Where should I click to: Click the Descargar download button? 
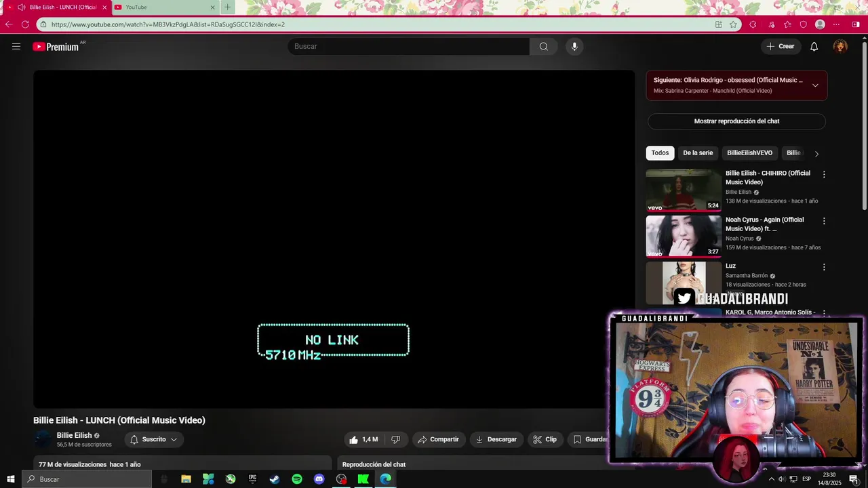coord(496,439)
